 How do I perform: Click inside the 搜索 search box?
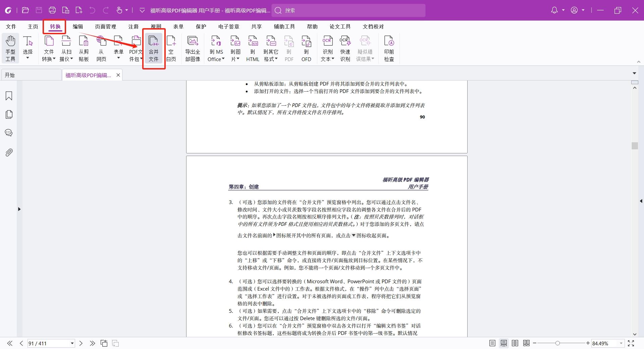click(349, 10)
